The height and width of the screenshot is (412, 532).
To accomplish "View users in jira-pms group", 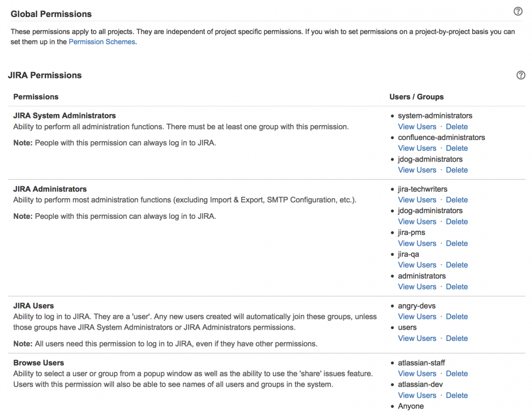I will pos(417,243).
